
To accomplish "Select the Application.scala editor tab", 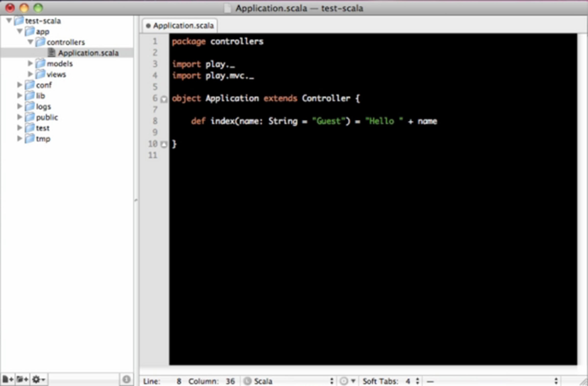I will 180,25.
